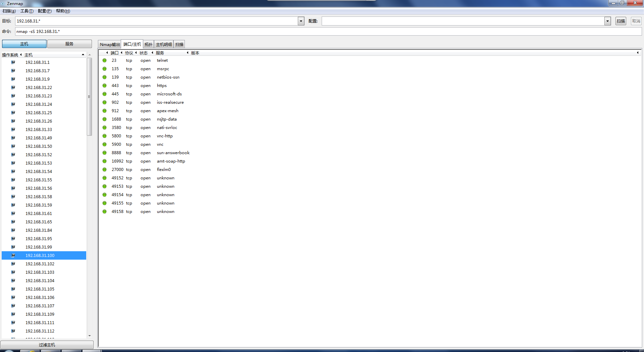Image resolution: width=644 pixels, height=352 pixels.
Task: Click inside the nmap command field
Action: (x=328, y=32)
